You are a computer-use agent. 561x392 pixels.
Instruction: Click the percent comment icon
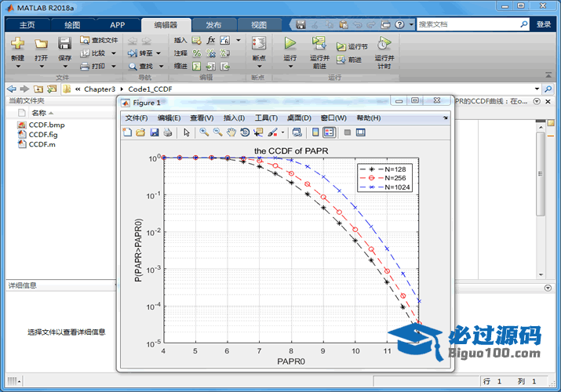coord(197,53)
